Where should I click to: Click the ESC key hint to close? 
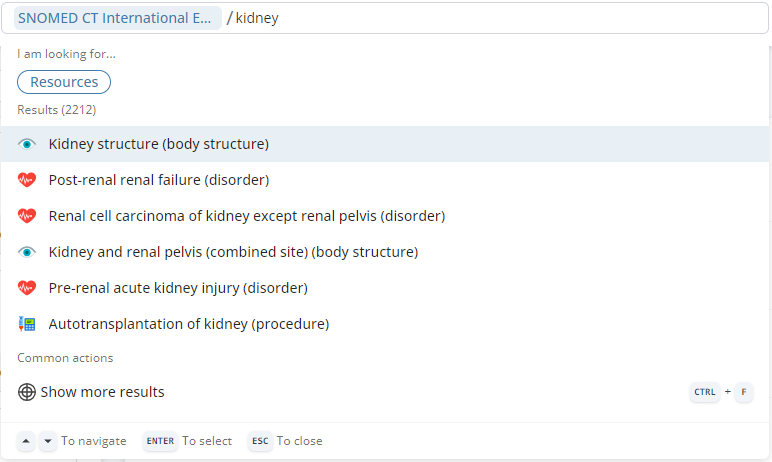tap(260, 441)
